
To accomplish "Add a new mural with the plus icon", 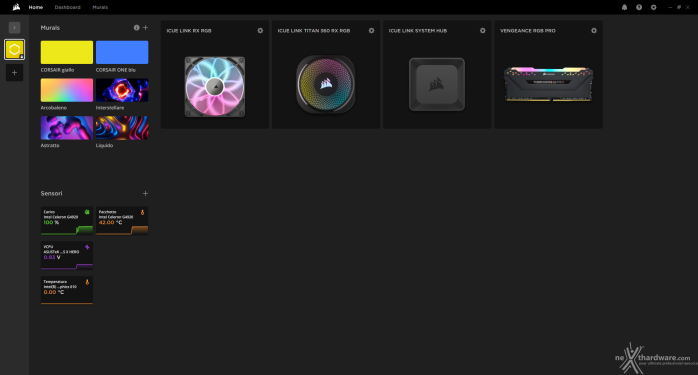I will point(145,28).
